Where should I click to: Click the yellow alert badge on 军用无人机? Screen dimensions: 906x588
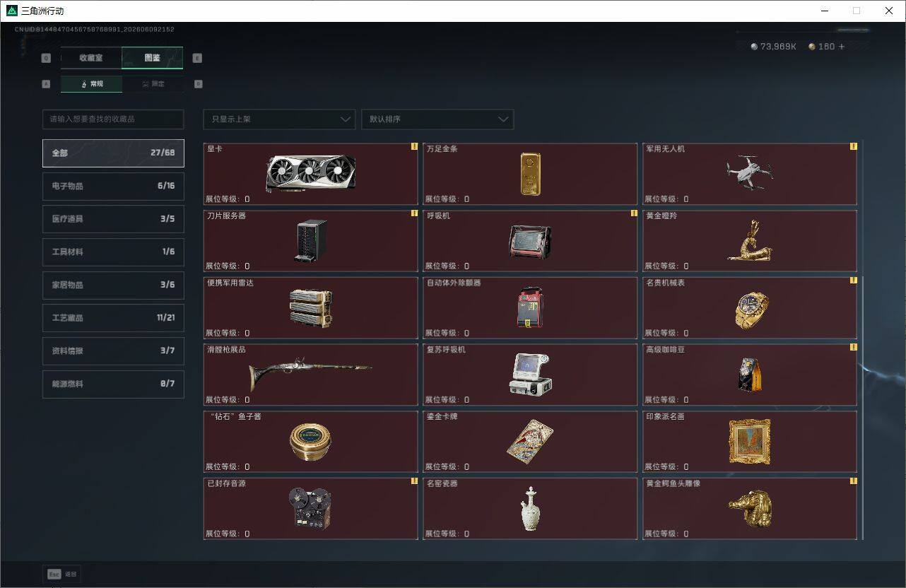point(853,147)
